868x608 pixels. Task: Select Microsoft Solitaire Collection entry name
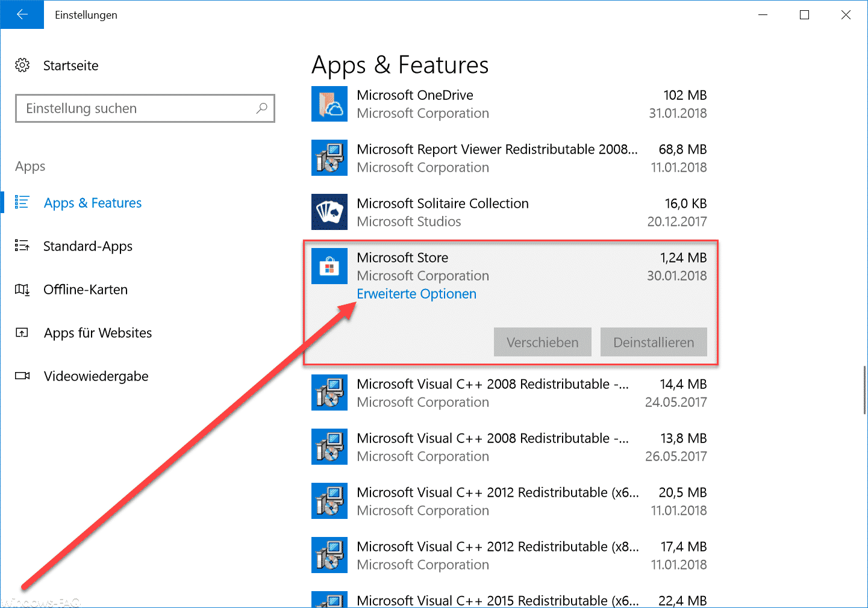pos(443,203)
